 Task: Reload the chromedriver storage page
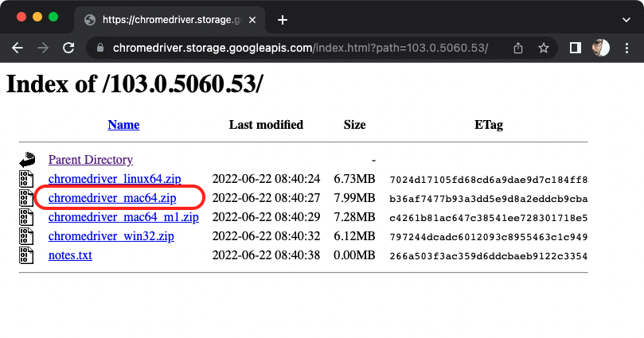tap(68, 48)
